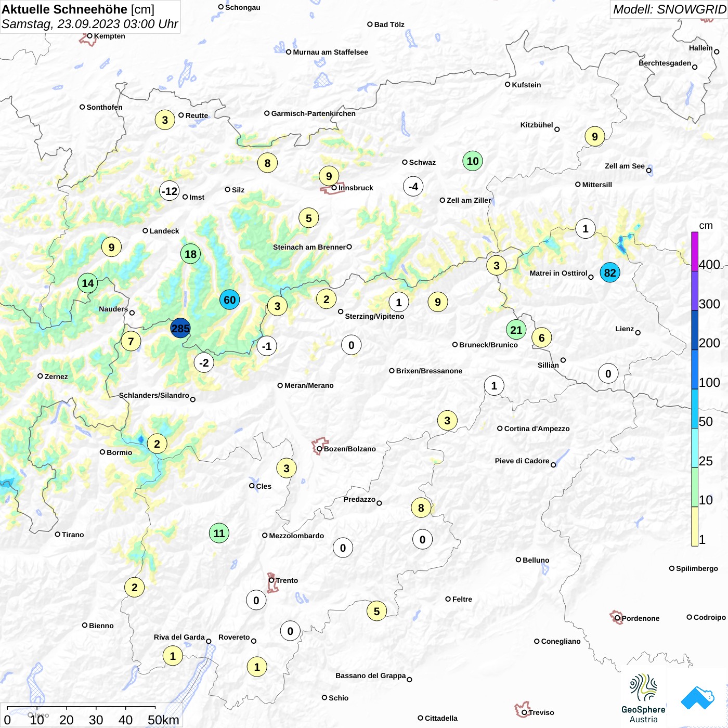
Task: Click the cyan 50 cm legend color
Action: coord(694,409)
